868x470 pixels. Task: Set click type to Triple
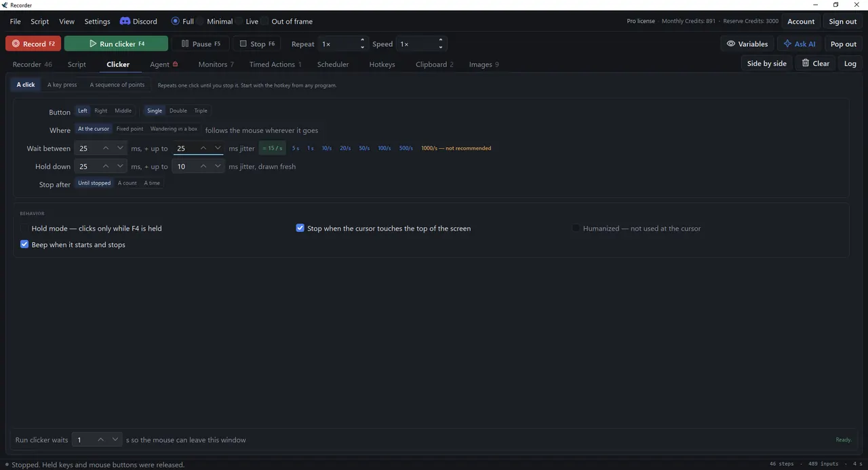201,111
